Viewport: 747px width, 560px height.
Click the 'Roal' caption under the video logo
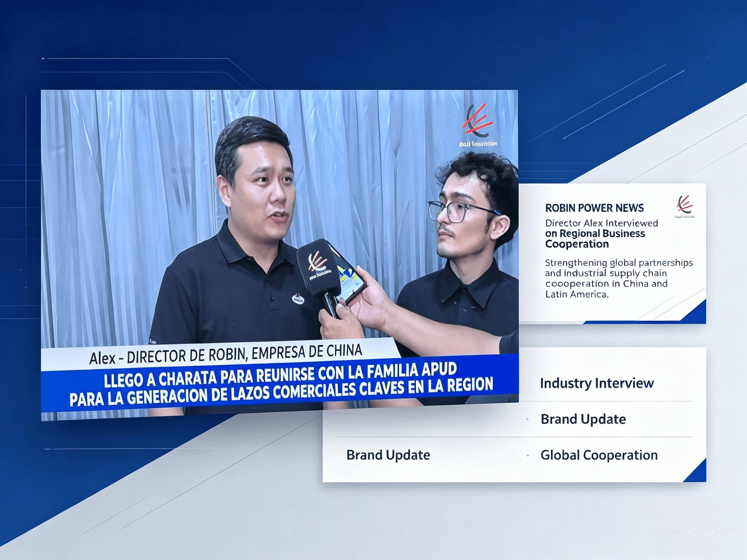point(478,144)
